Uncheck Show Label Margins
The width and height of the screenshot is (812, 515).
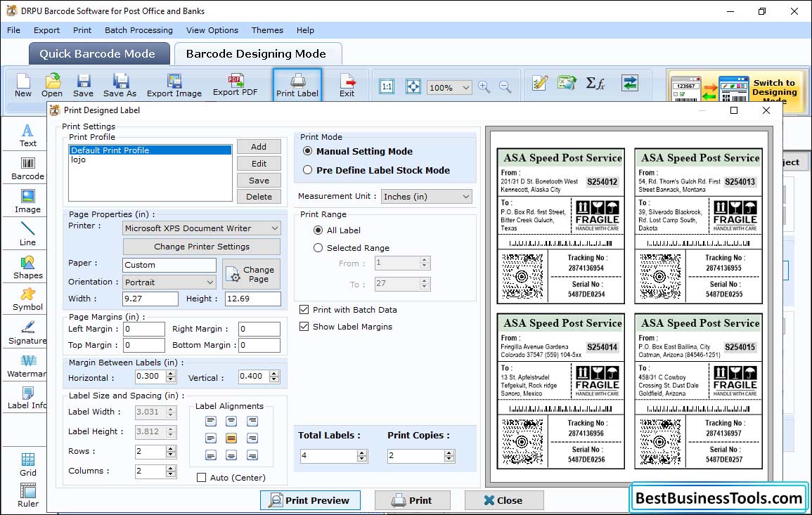[x=304, y=327]
